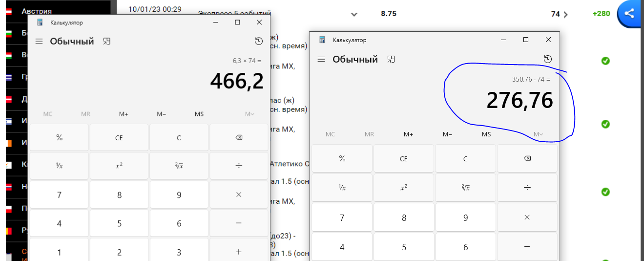Open the left calculator's hamburger navigation menu
This screenshot has width=644, height=261.
click(x=39, y=42)
